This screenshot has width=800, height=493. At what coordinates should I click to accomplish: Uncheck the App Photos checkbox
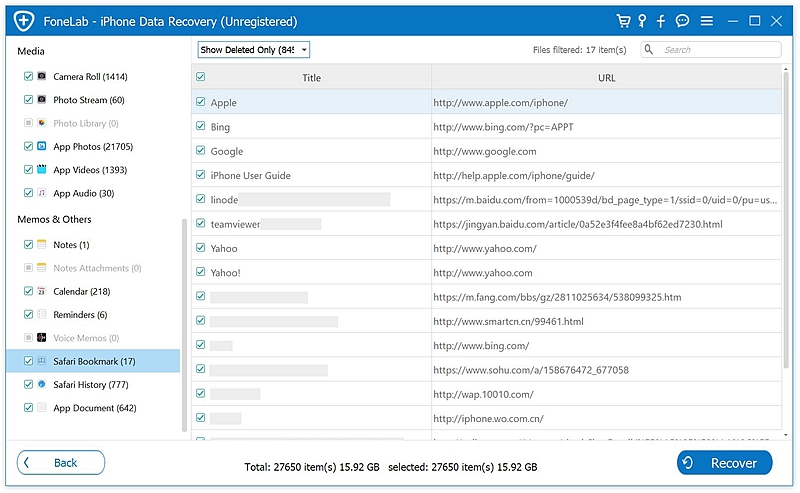(29, 146)
